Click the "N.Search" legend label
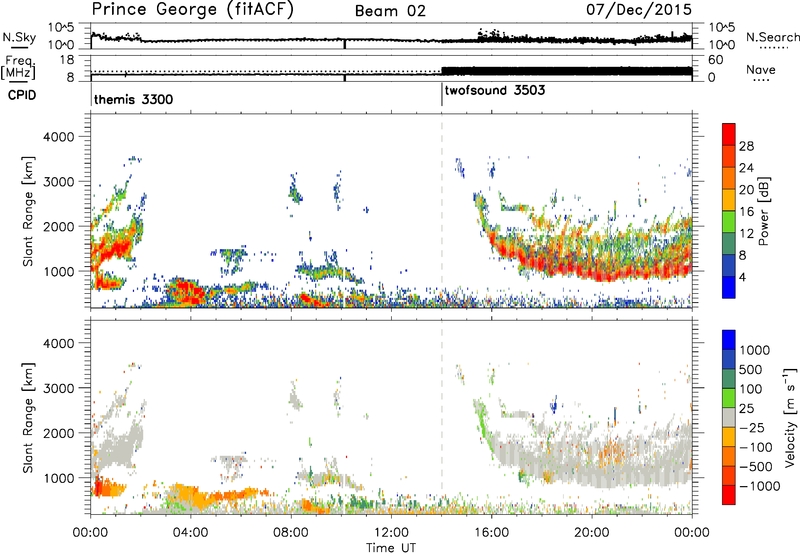 (772, 37)
